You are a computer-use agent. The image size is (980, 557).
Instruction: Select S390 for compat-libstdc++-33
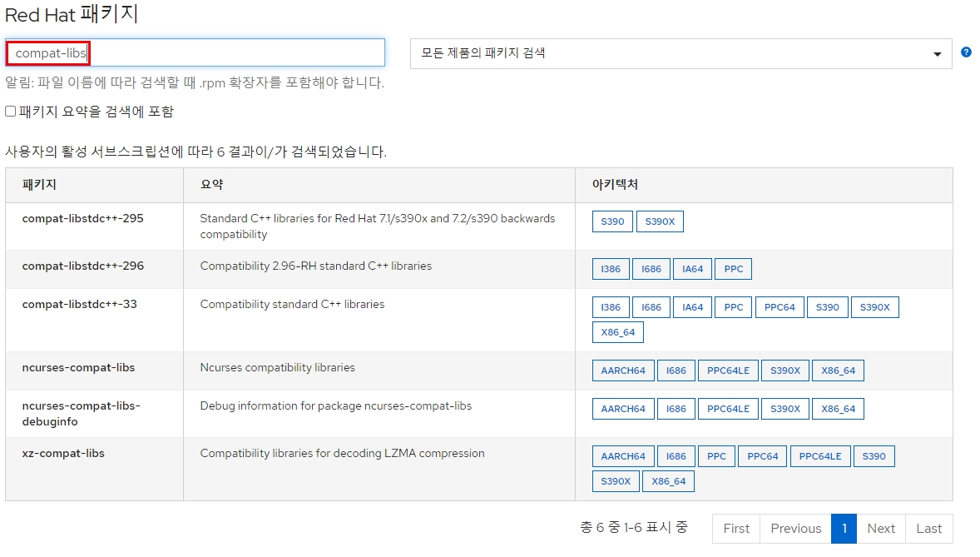(x=828, y=307)
